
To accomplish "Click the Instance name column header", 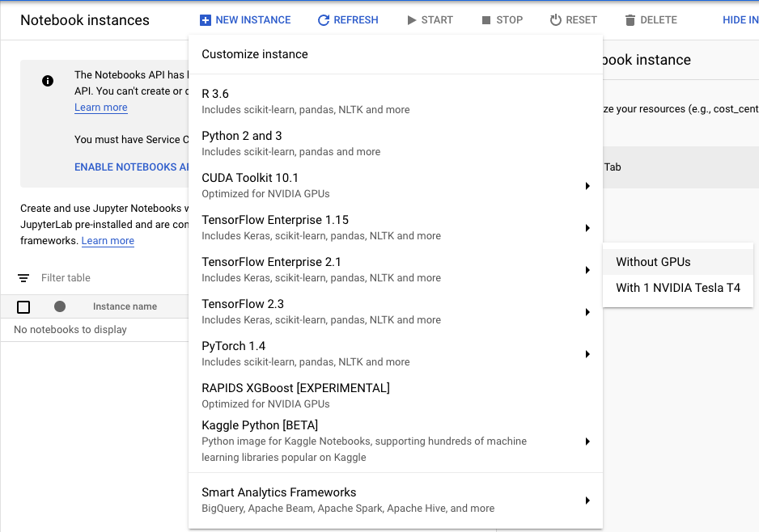I will 125,306.
